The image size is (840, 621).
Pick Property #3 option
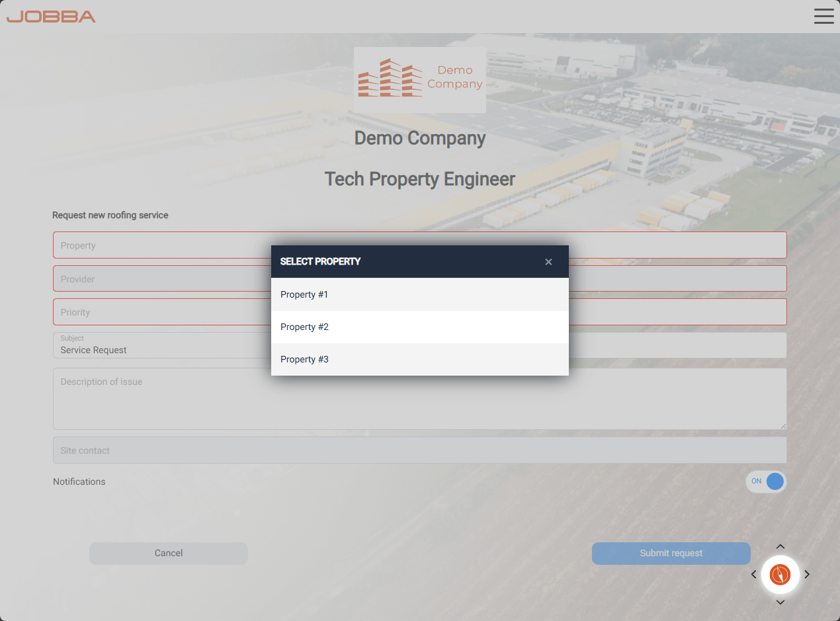(419, 359)
